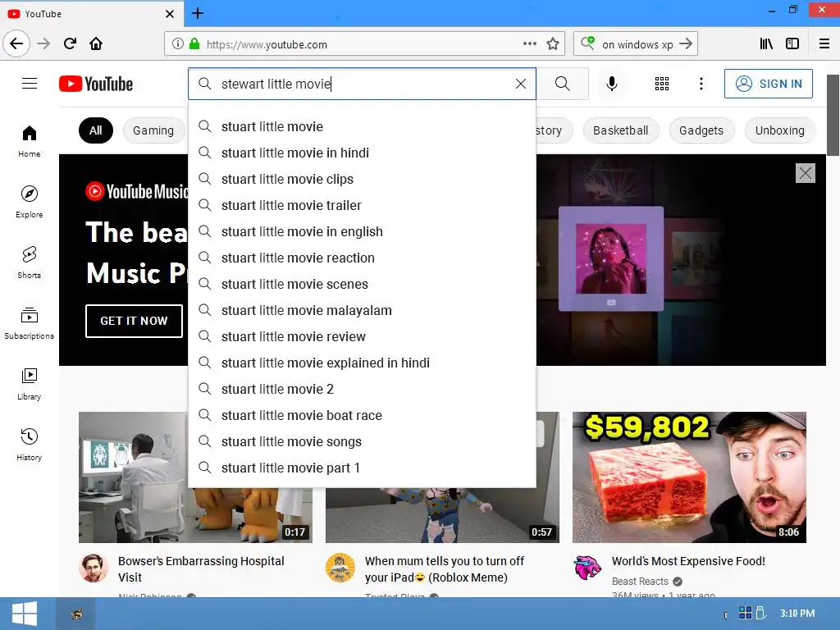Screen dimensions: 840x630
Task: Choose suggestion "stuart little movie malayalam"
Action: pos(362,310)
